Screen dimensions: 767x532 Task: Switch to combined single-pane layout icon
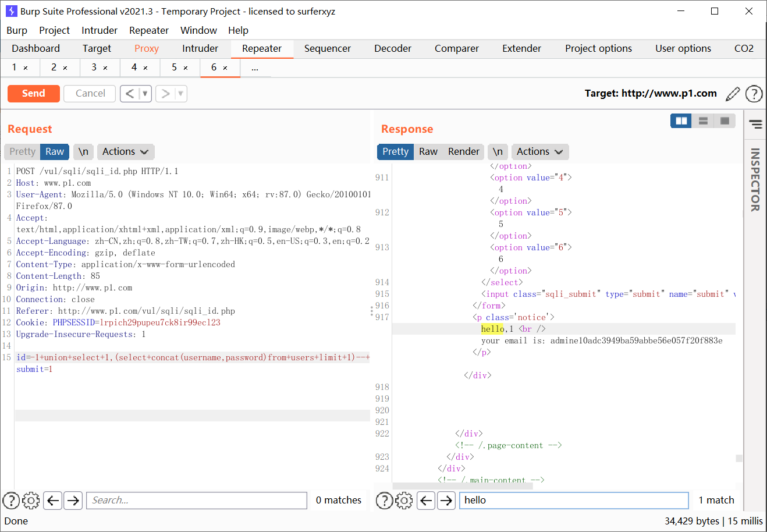[x=725, y=121]
